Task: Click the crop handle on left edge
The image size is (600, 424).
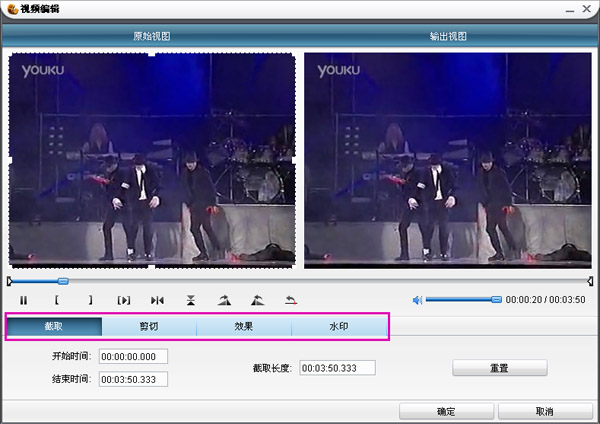Action: 10,160
